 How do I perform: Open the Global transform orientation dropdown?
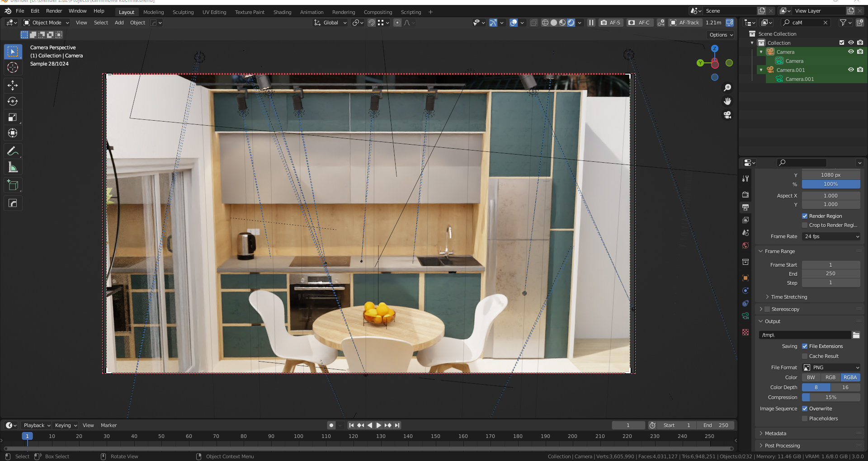point(330,23)
